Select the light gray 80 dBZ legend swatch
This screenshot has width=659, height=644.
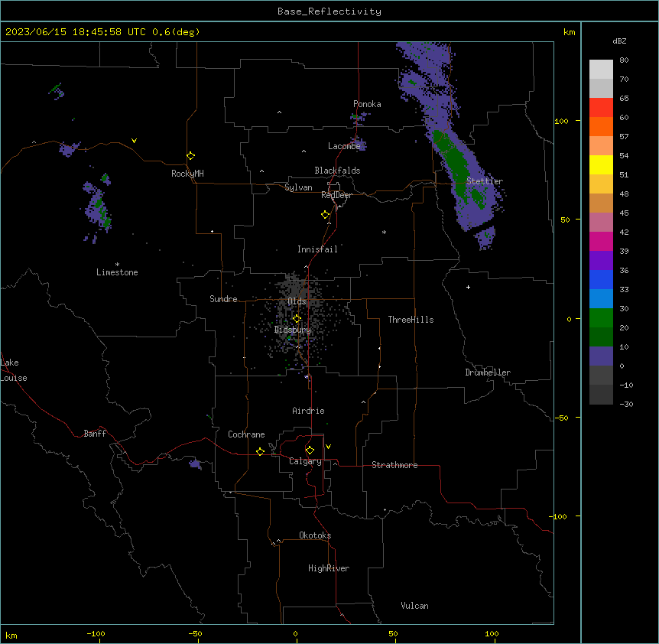[601, 70]
